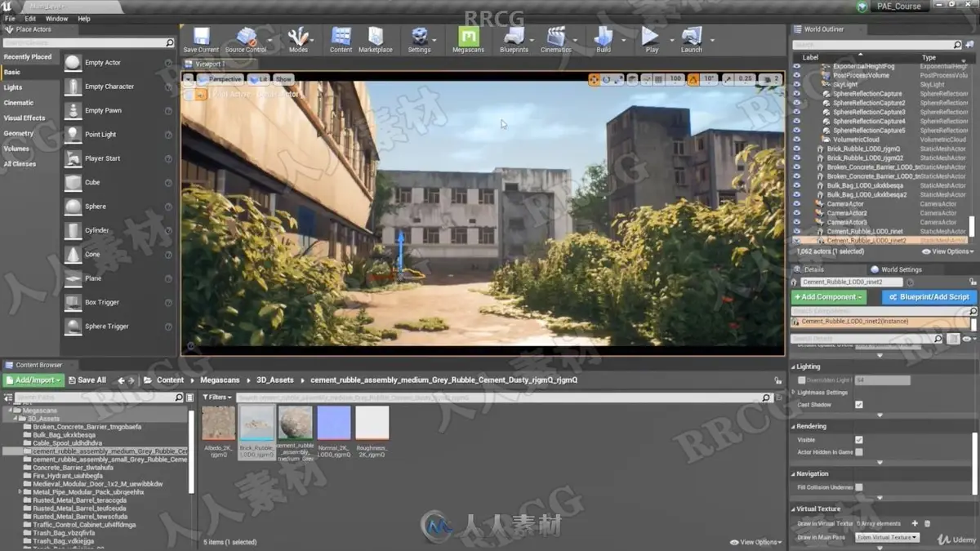Open the Add/Import dropdown
The image size is (980, 551).
[x=33, y=380]
